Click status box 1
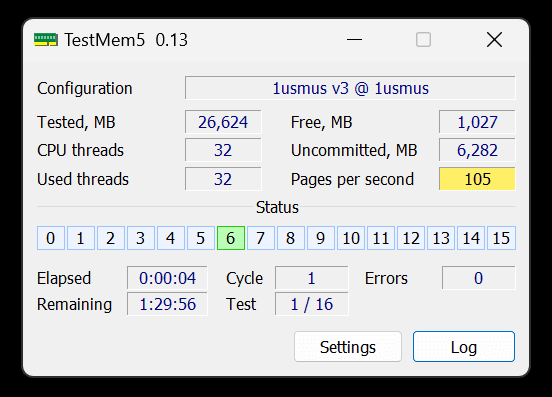 pyautogui.click(x=81, y=238)
